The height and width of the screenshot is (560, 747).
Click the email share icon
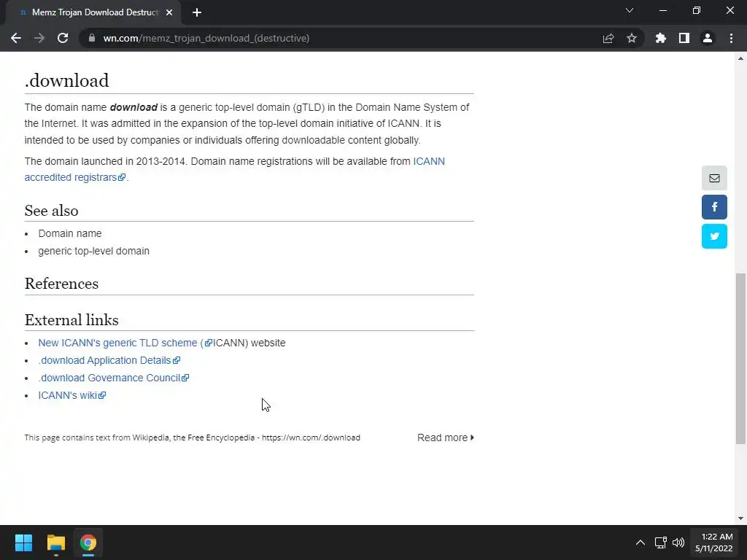(714, 178)
